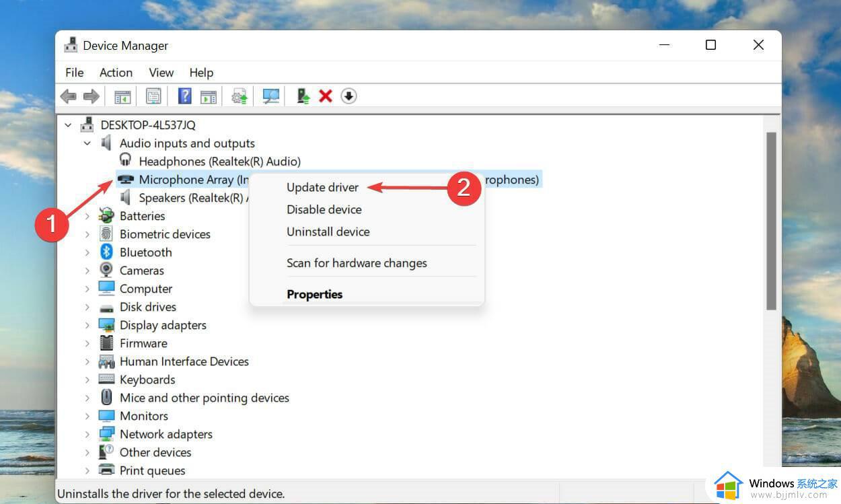The height and width of the screenshot is (504, 841).
Task: Collapse the Audio inputs and outputs node
Action: [87, 143]
